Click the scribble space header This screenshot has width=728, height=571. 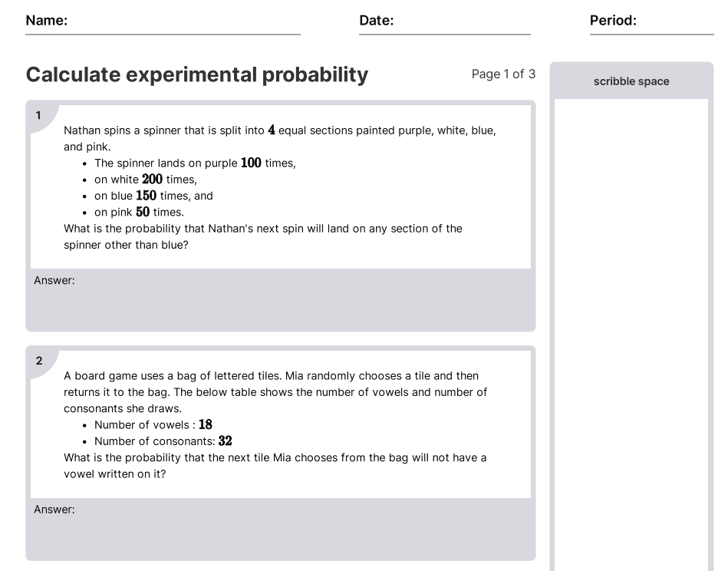631,81
